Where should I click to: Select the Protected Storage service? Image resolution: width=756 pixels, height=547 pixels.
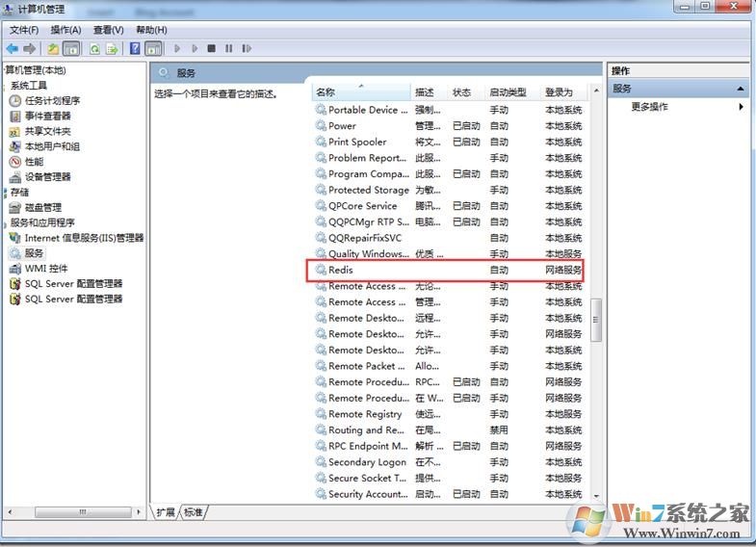449,190
